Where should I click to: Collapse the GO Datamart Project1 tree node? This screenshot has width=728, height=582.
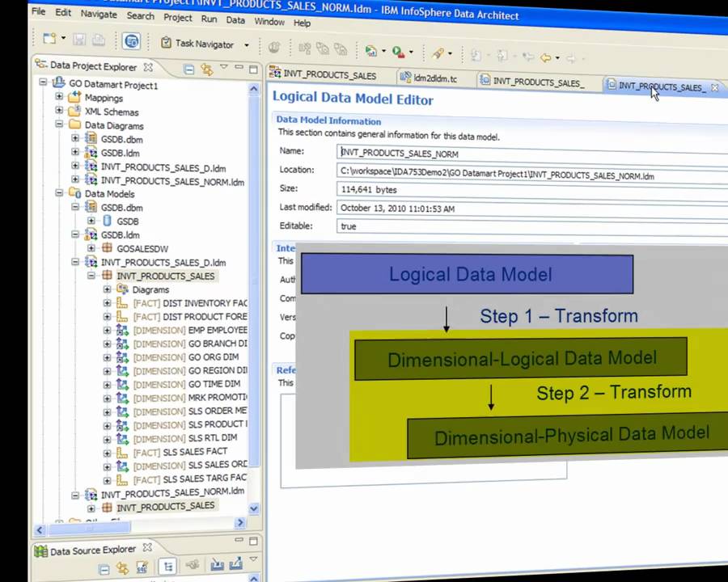point(43,82)
